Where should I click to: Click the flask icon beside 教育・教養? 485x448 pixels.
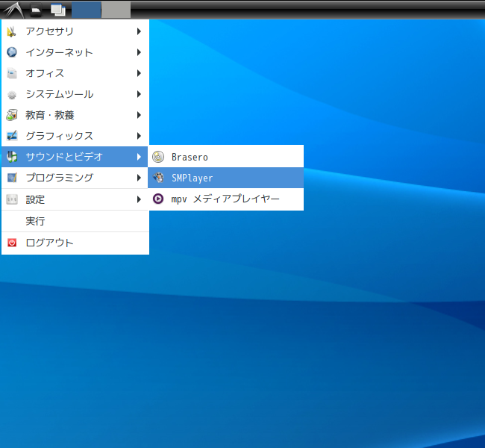tap(12, 115)
